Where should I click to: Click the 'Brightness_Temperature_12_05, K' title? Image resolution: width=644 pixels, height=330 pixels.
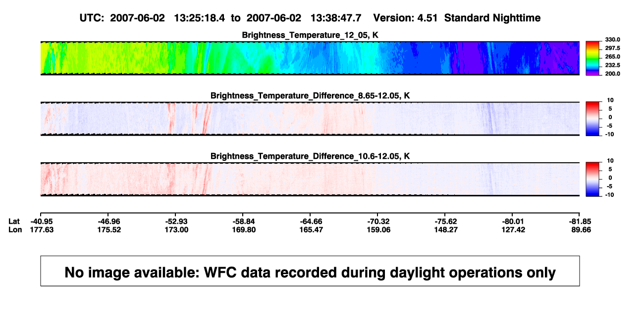310,35
